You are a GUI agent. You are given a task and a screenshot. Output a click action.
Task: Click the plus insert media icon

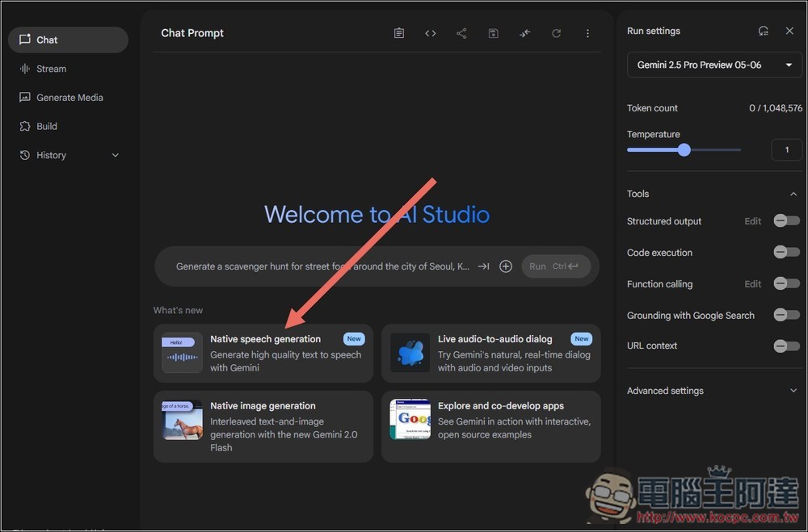click(506, 266)
